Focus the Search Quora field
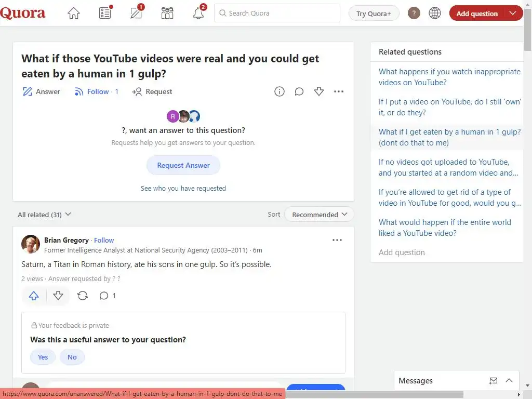Screen dimensions: 532x399 click(277, 13)
